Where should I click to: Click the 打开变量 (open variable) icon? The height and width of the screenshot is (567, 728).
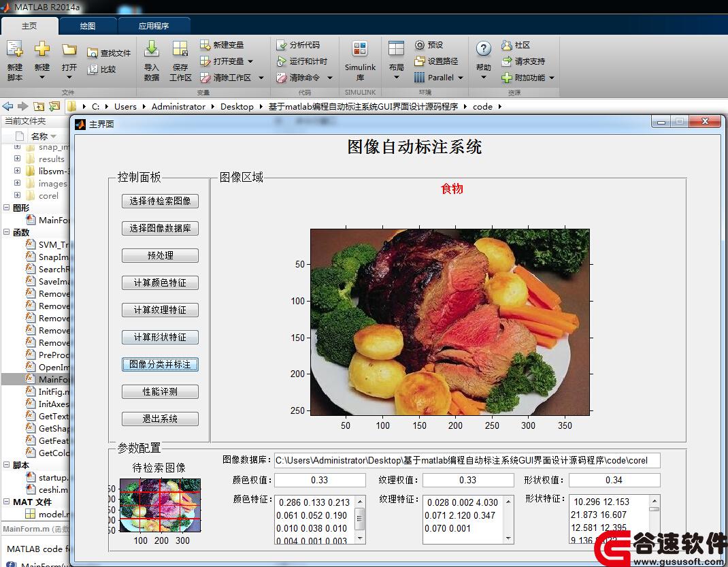click(x=205, y=61)
